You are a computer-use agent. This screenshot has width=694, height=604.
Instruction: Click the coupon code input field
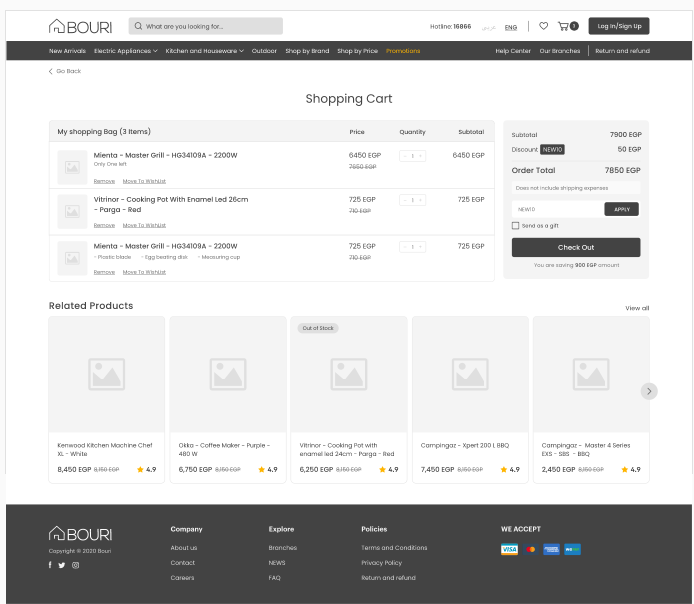[x=558, y=209]
